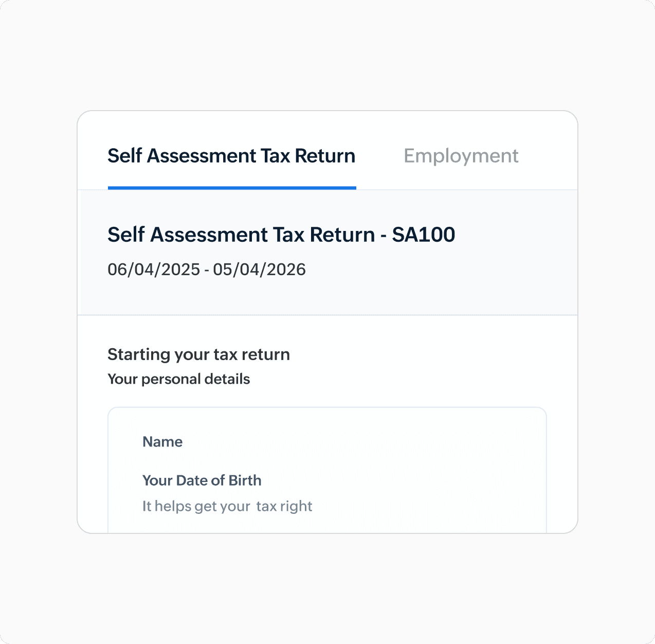The image size is (655, 644).
Task: Click the tax period 06/04/2025 - 05/04/2026 text
Action: click(207, 270)
